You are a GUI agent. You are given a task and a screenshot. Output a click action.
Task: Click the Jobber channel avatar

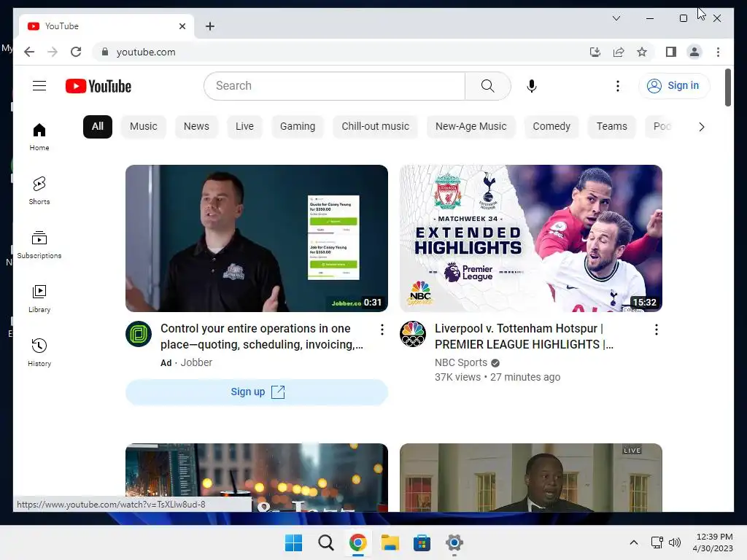139,334
